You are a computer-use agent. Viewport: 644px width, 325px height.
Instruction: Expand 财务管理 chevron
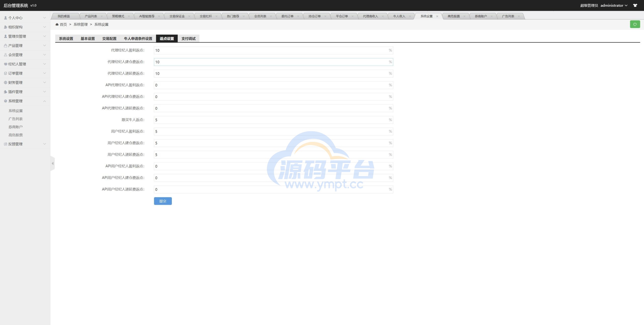tap(45, 83)
